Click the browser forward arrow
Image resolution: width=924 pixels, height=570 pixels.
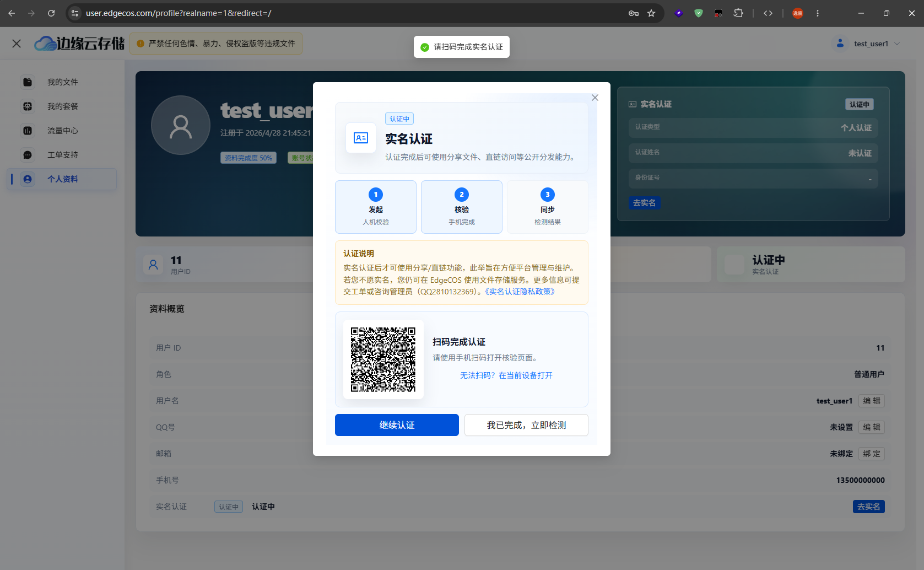click(31, 13)
